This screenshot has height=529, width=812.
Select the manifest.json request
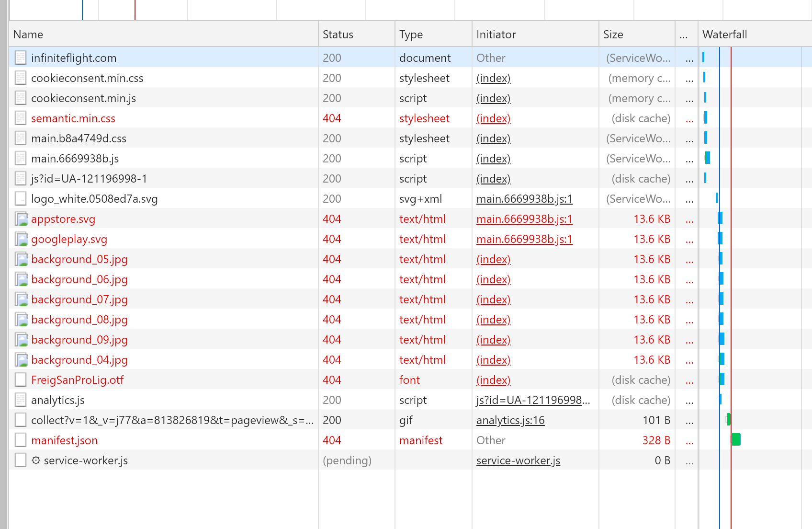pos(65,440)
